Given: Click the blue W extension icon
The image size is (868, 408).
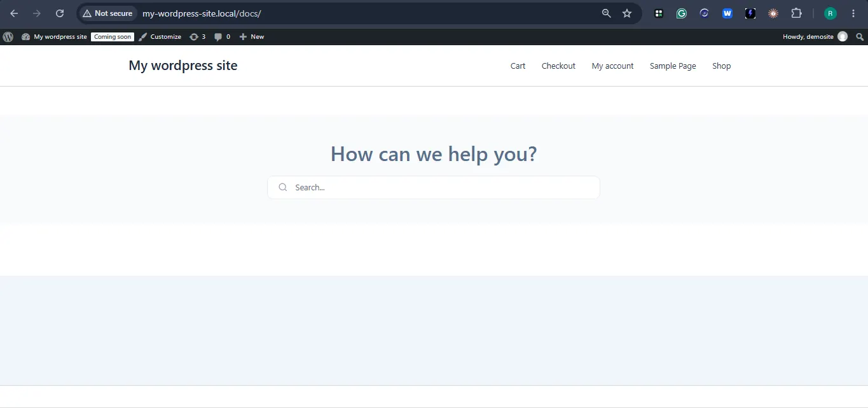Looking at the screenshot, I should pos(727,13).
